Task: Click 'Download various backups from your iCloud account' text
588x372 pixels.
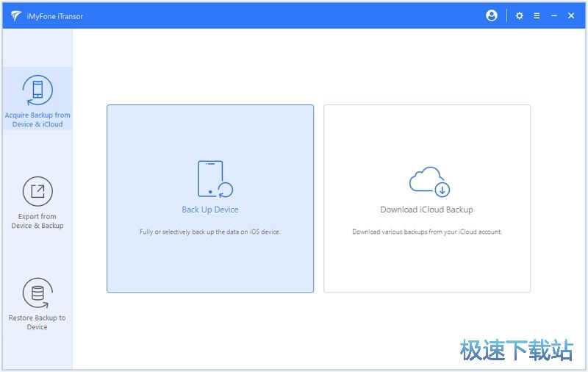Action: pyautogui.click(x=427, y=232)
